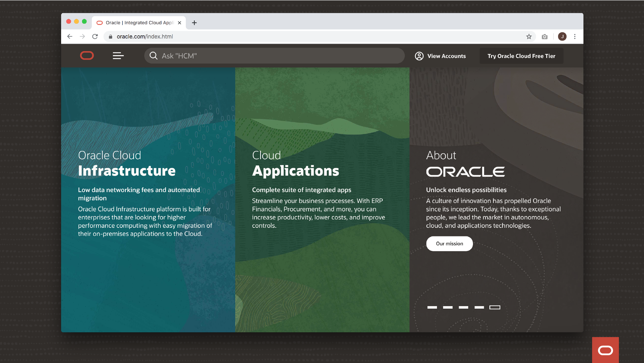Image resolution: width=644 pixels, height=363 pixels.
Task: Select the fifth outlined carousel indicator
Action: [495, 307]
